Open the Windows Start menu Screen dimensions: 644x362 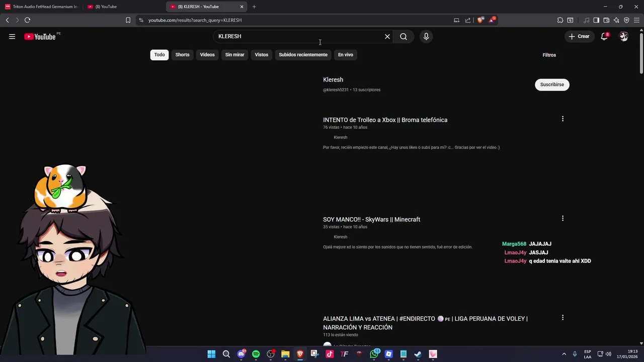(211, 354)
